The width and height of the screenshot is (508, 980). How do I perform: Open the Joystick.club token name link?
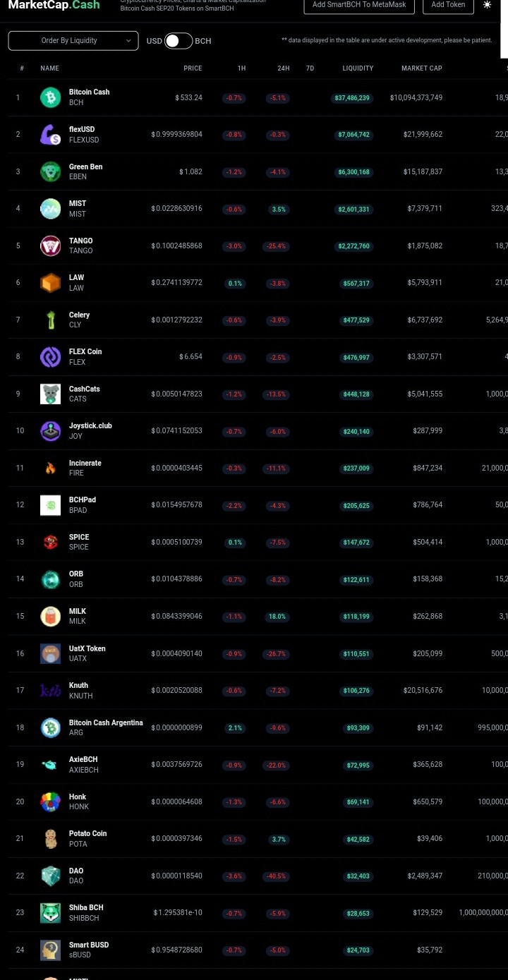90,425
